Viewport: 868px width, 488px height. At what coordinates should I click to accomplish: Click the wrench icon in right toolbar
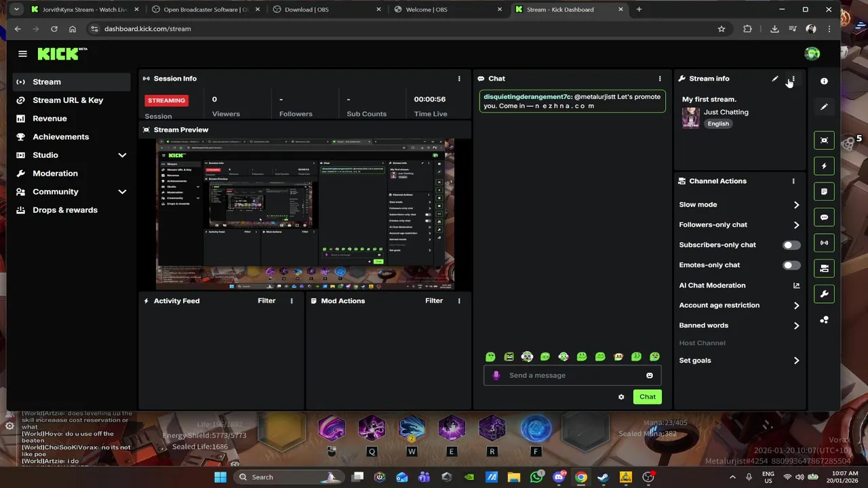coord(824,294)
